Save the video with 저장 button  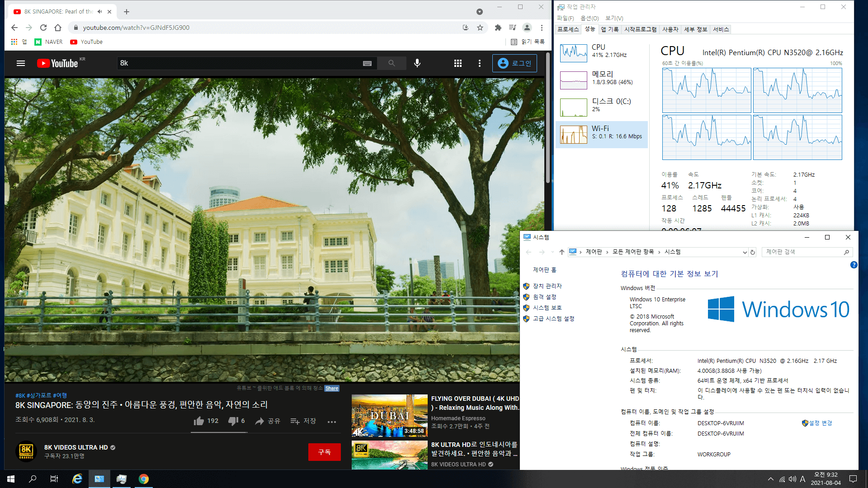coord(303,421)
